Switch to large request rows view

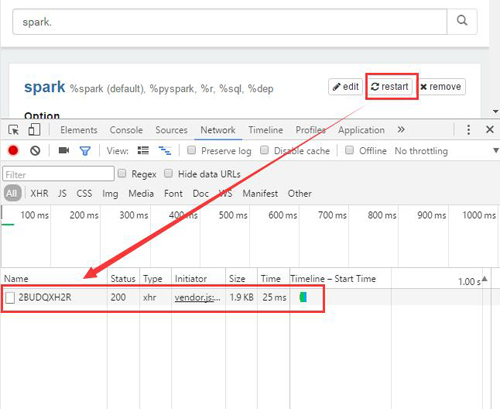tap(143, 151)
